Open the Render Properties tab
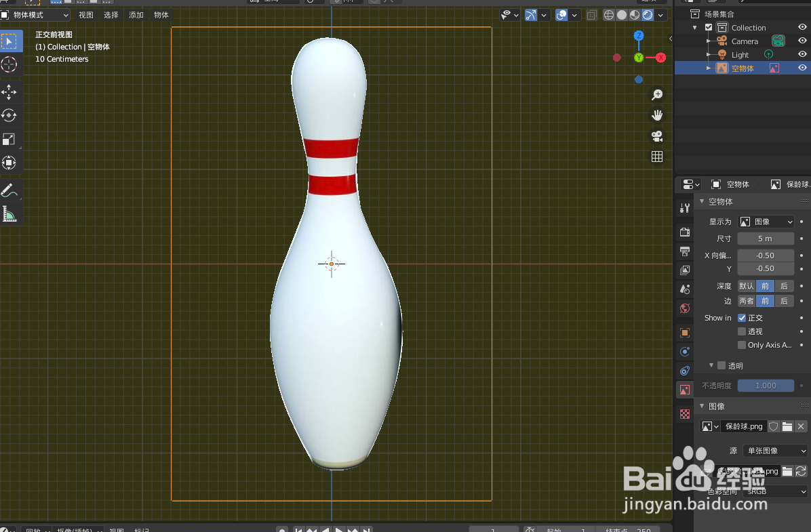This screenshot has width=811, height=532. [684, 232]
